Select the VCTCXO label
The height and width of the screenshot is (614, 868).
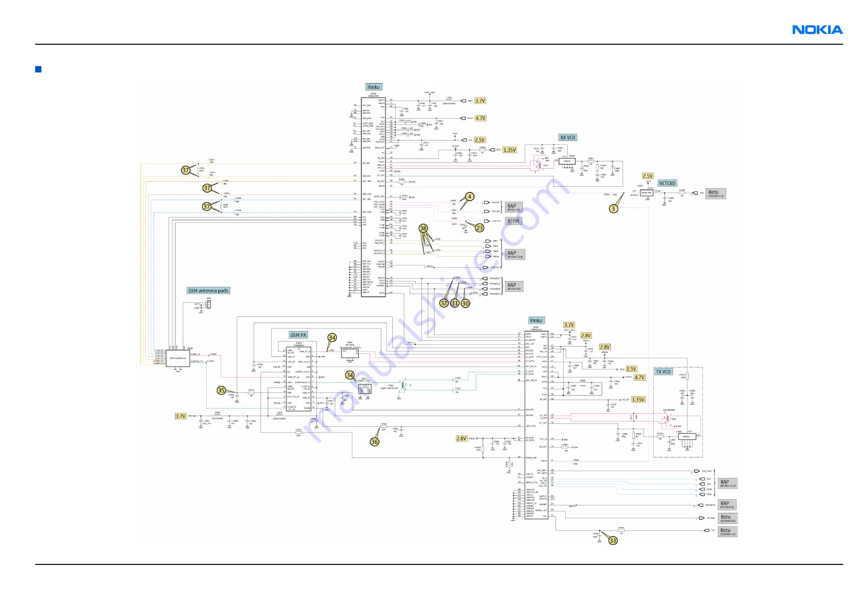[667, 183]
